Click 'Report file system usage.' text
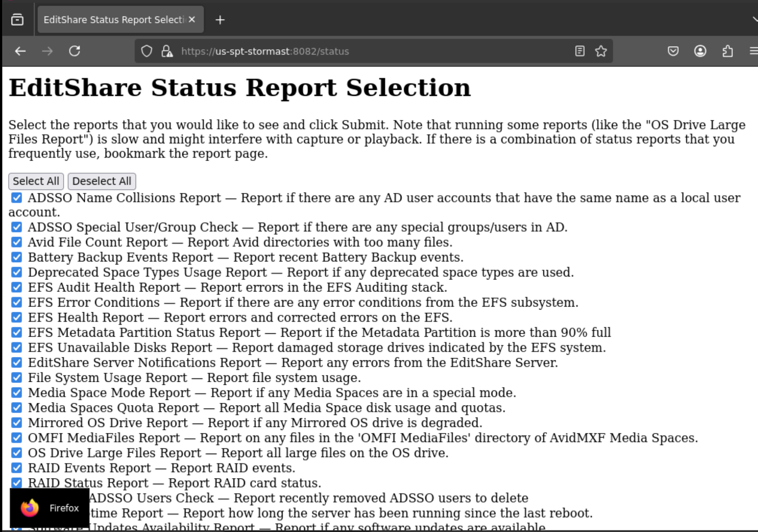Viewport: 758px width, 532px height. tap(284, 378)
